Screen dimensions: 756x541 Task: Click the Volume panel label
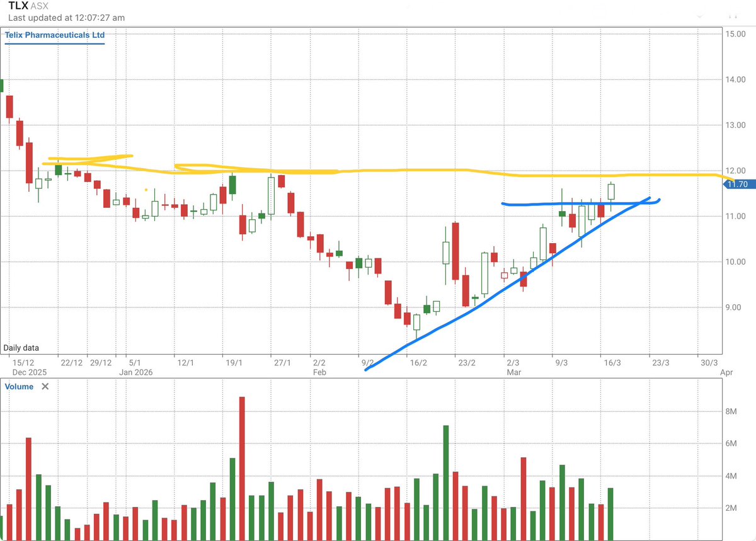pos(19,386)
